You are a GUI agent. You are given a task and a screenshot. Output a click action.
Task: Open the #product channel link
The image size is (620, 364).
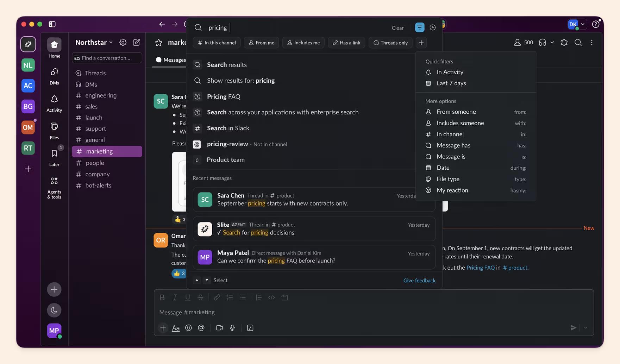click(515, 268)
